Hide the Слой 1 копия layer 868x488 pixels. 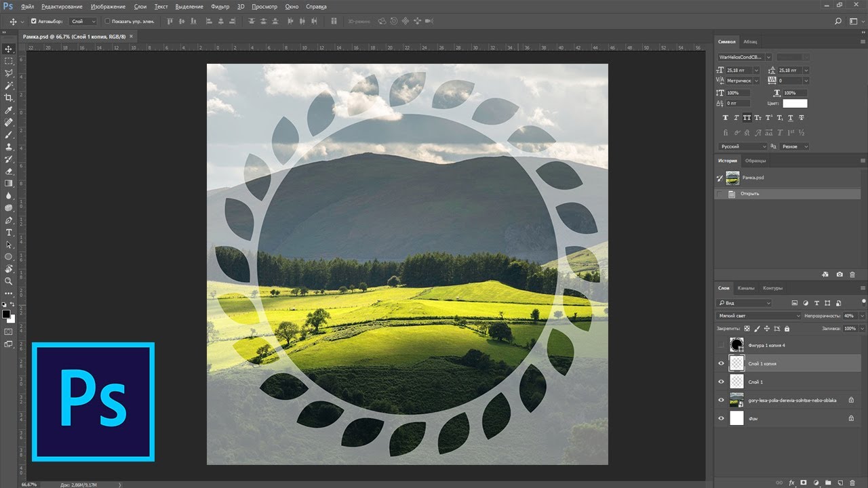[x=721, y=363]
